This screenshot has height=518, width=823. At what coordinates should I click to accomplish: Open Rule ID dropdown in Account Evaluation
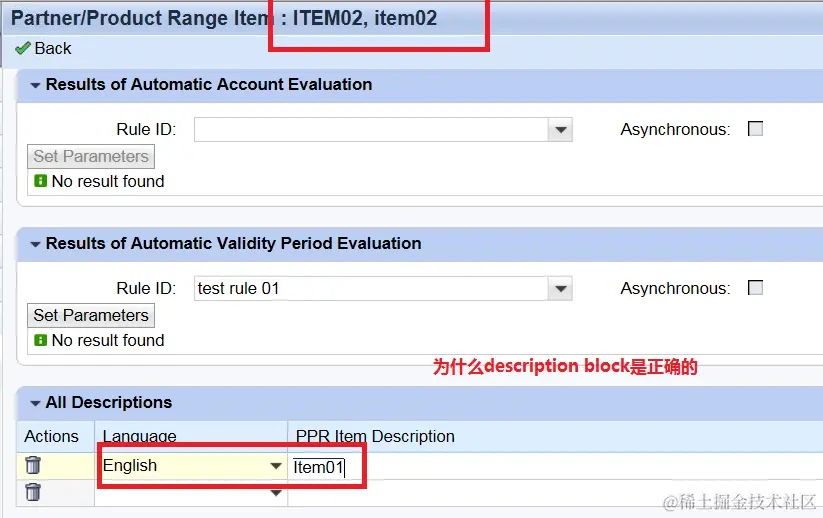point(560,130)
